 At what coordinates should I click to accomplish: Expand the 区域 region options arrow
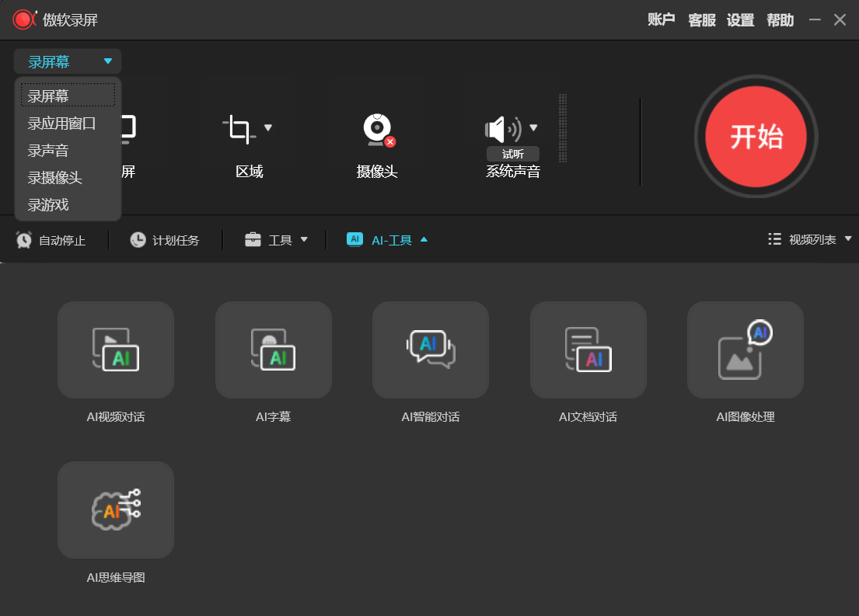coord(268,127)
